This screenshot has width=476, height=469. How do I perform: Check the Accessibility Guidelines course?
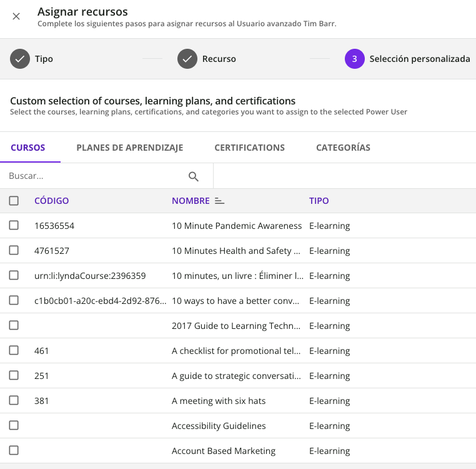point(14,425)
